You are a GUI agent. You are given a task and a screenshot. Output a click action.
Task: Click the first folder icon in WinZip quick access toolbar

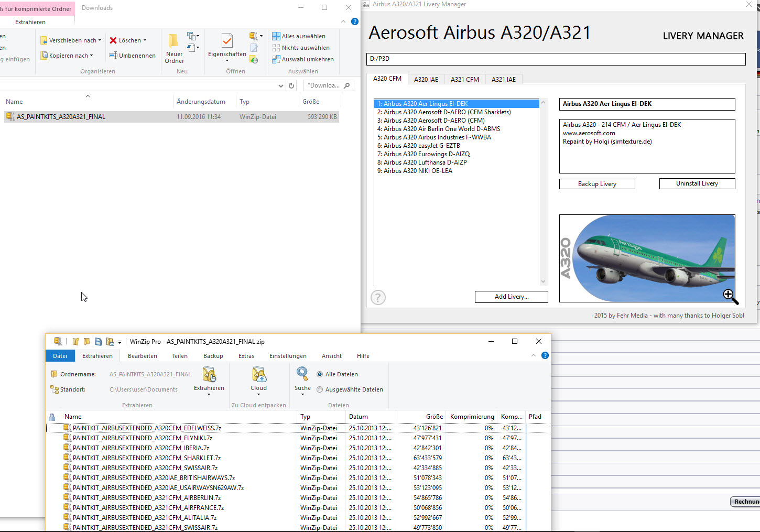pos(75,342)
